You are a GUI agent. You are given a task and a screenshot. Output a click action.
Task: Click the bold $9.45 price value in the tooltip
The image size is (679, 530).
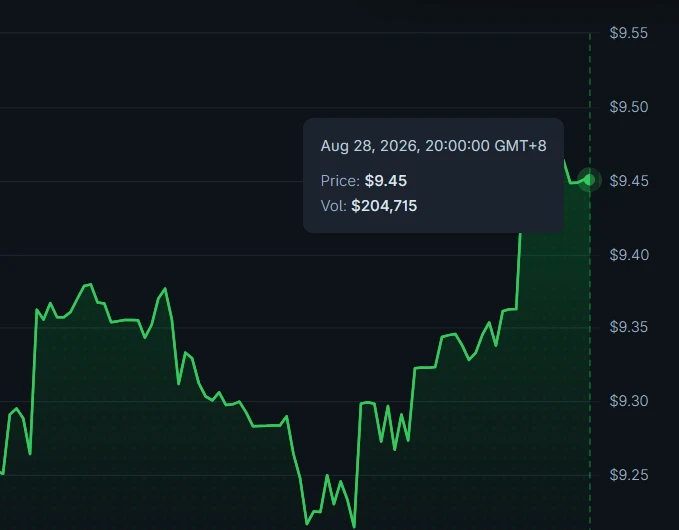tap(385, 181)
